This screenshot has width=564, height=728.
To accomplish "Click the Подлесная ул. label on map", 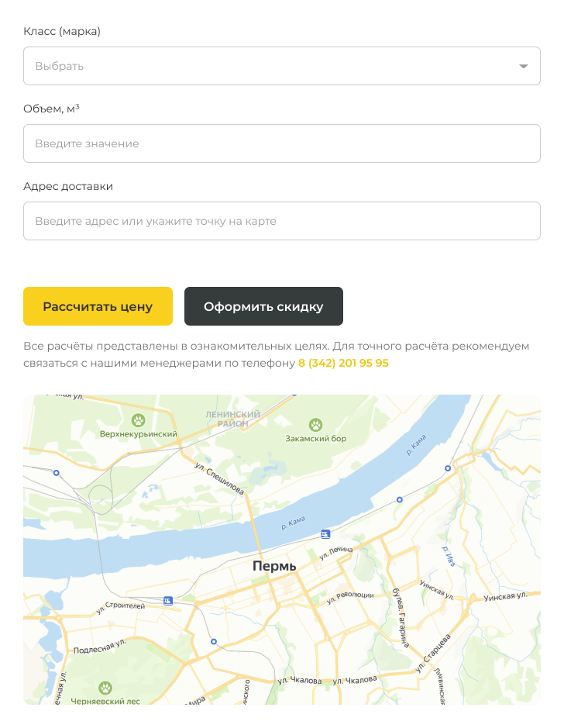I will tap(99, 646).
